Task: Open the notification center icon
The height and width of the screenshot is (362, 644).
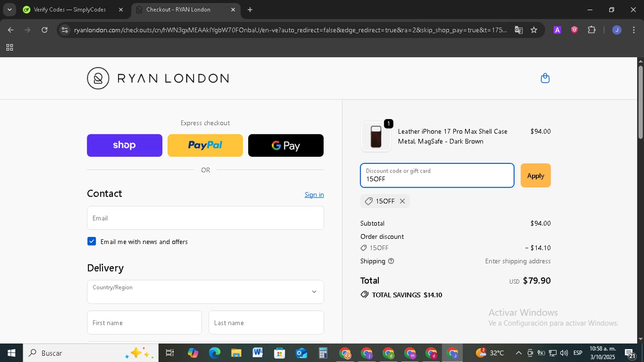Action: tap(630, 353)
